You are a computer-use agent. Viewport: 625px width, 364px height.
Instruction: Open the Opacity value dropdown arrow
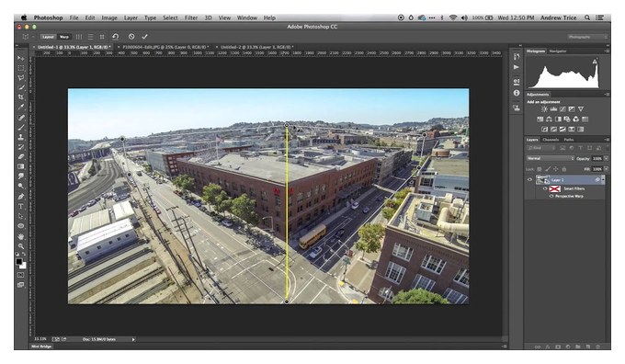(x=606, y=158)
